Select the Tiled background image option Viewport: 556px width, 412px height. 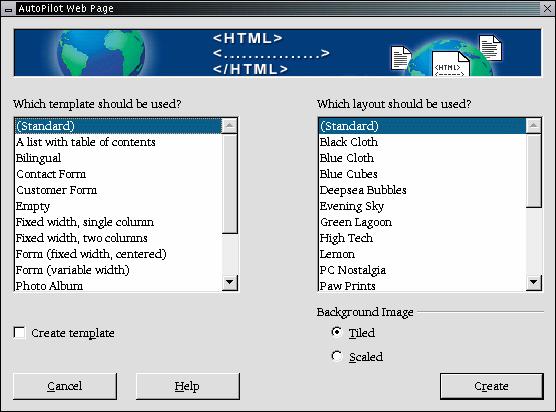337,332
